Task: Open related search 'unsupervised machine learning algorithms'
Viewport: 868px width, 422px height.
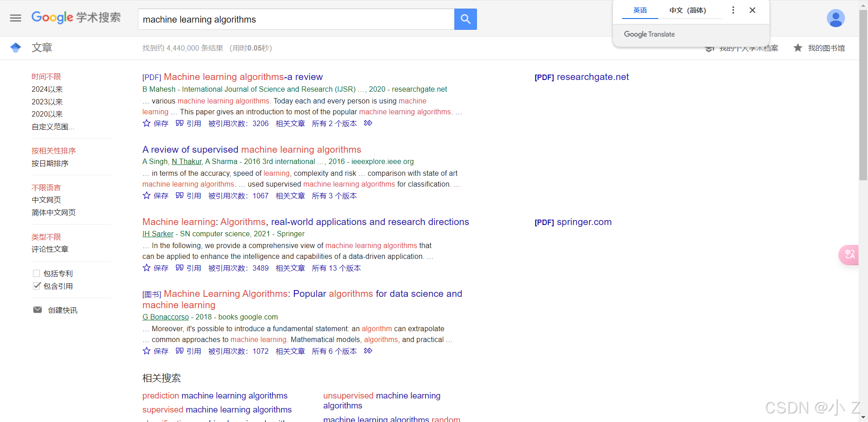Action: pyautogui.click(x=382, y=401)
